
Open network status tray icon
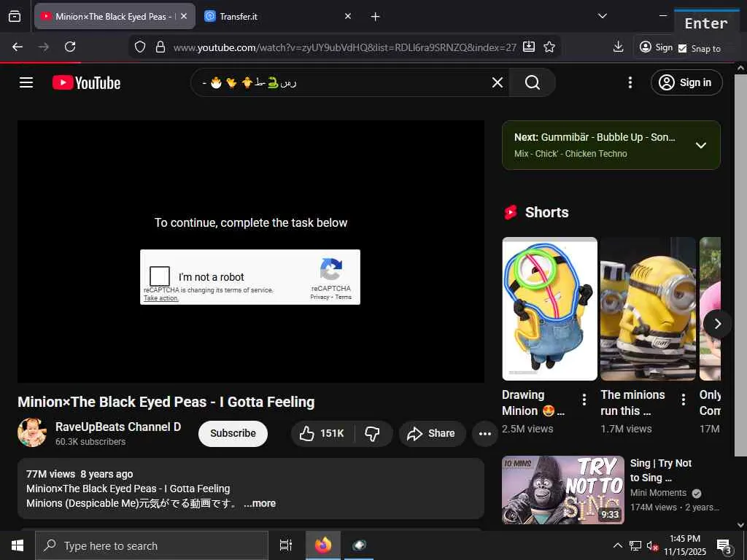635,545
